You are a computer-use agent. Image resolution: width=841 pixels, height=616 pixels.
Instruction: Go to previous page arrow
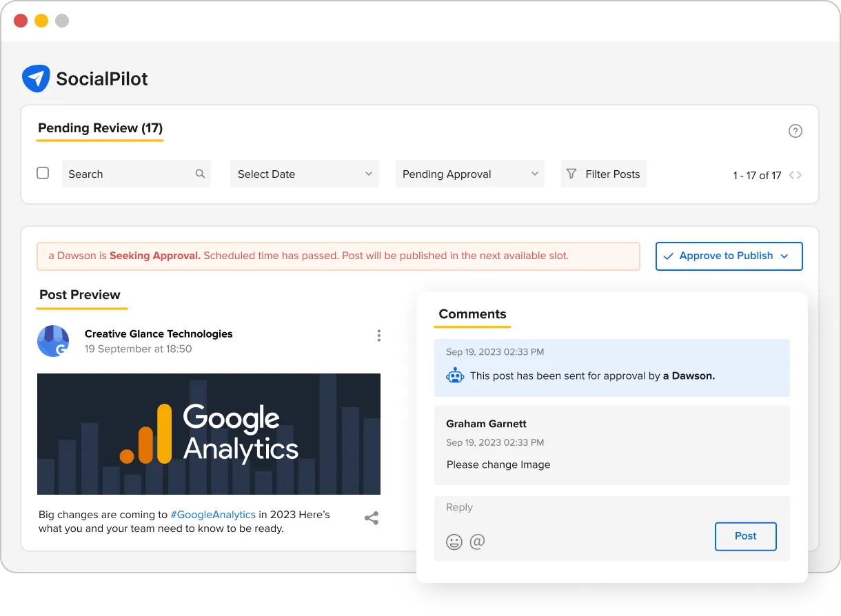click(791, 175)
